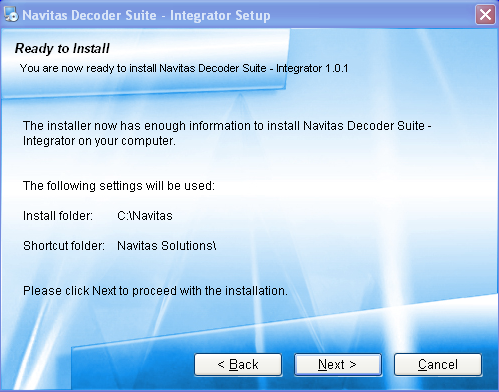
Task: Close the setup window with X
Action: click(x=485, y=15)
